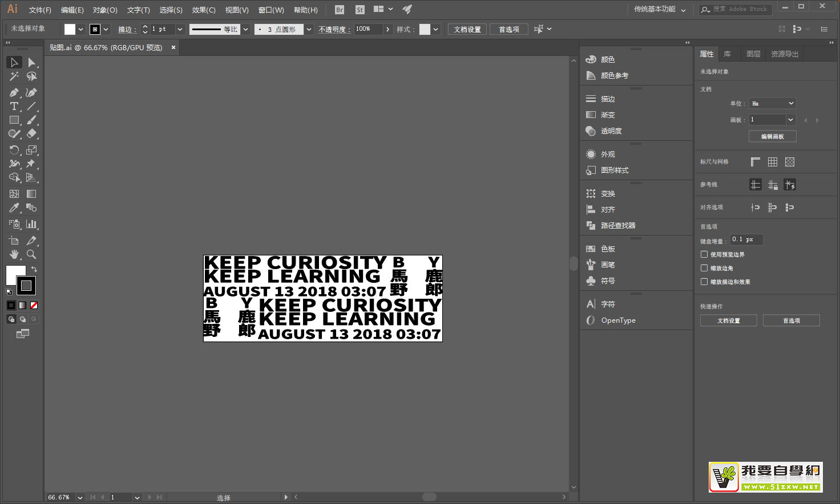Close the 贴图.ai document tab
Viewport: 840px width, 504px height.
[173, 47]
